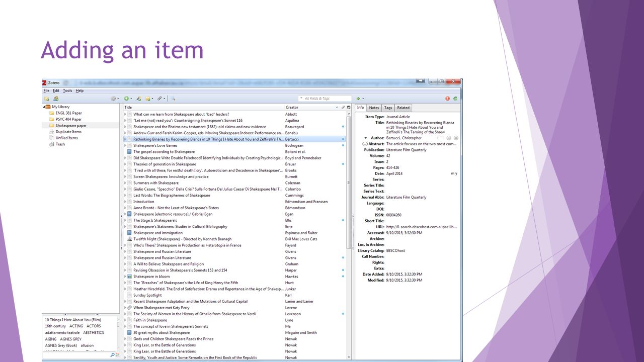Collapse the My Library tree

tap(43, 107)
